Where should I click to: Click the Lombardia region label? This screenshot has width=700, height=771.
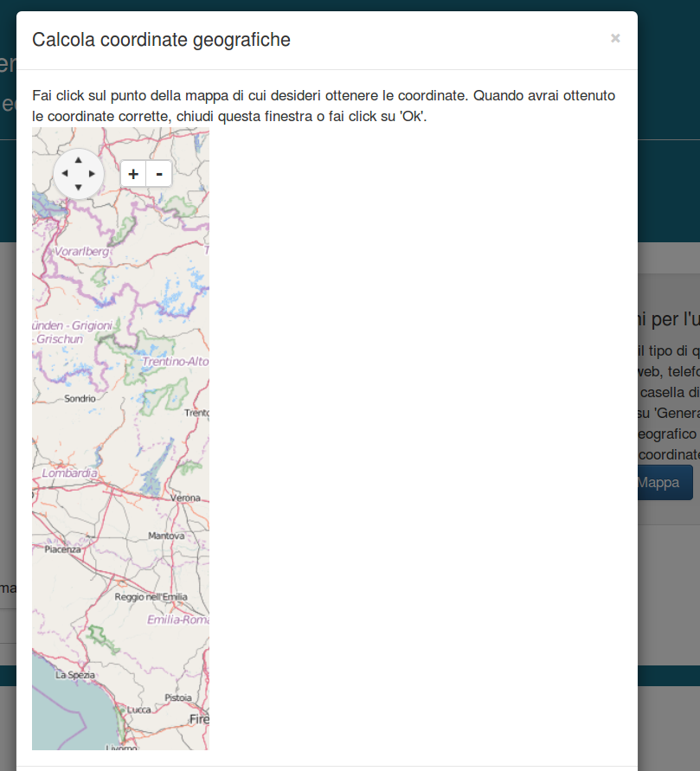69,473
